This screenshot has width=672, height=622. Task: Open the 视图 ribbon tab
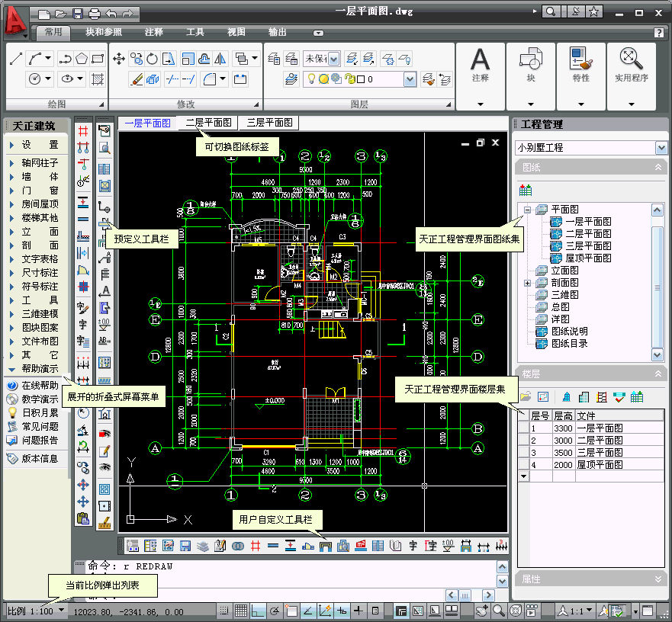click(x=236, y=32)
